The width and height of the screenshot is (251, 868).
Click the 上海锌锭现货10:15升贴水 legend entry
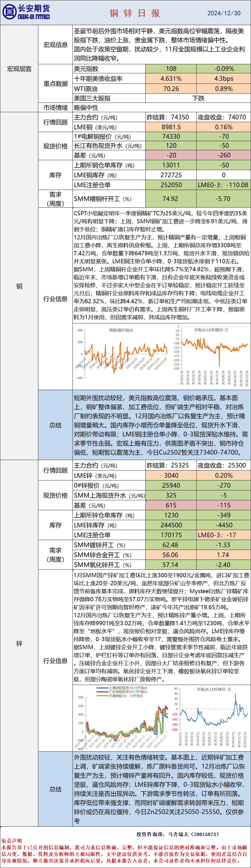point(122,688)
